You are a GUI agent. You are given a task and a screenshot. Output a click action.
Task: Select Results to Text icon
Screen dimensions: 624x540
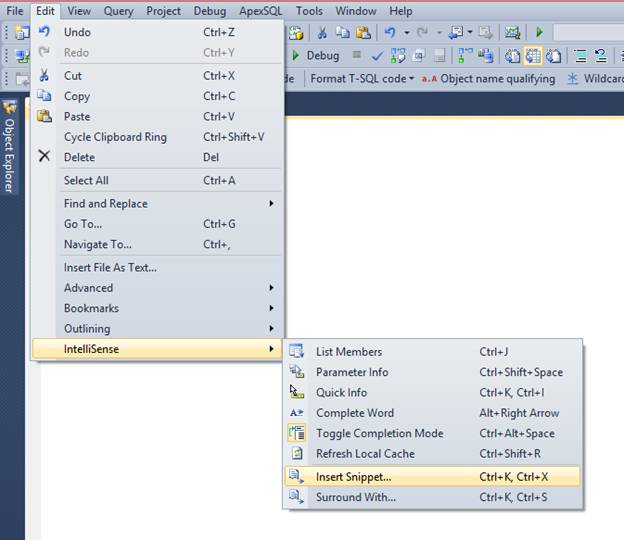click(x=512, y=56)
